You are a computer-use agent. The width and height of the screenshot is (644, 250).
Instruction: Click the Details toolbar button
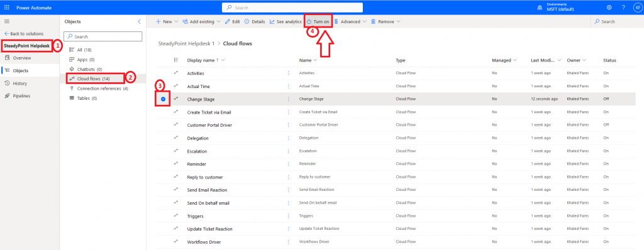click(x=255, y=21)
